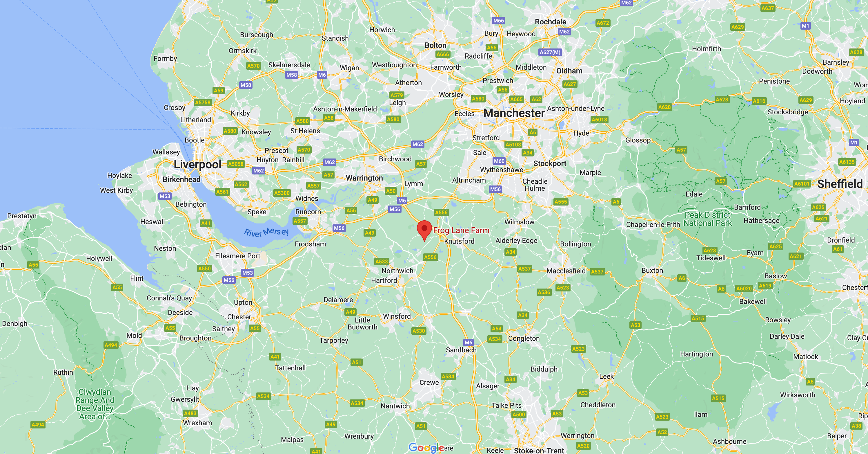Select the Manchester city label
The height and width of the screenshot is (454, 868).
tap(514, 113)
